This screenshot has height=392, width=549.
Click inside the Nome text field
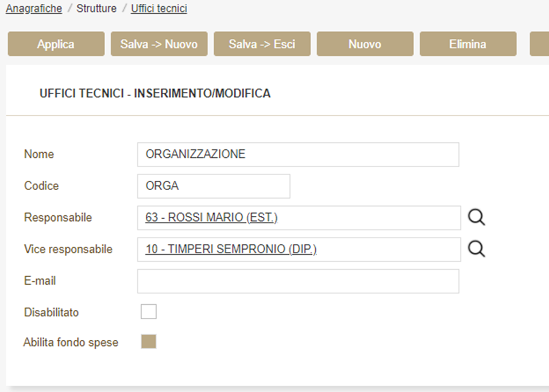(297, 154)
